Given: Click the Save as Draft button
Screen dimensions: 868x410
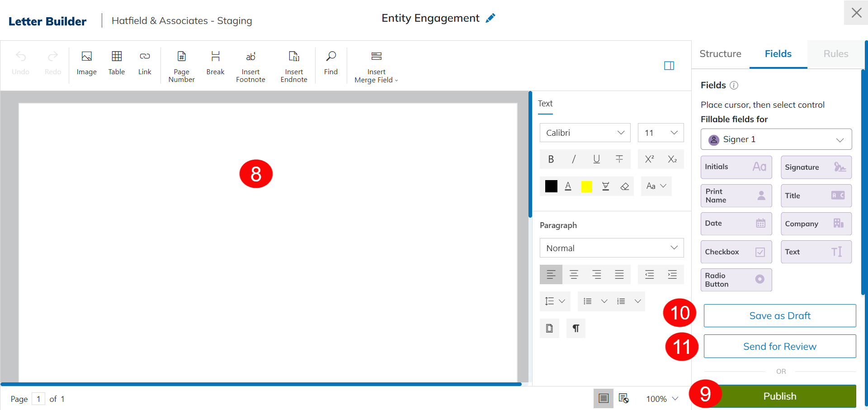Looking at the screenshot, I should [780, 316].
